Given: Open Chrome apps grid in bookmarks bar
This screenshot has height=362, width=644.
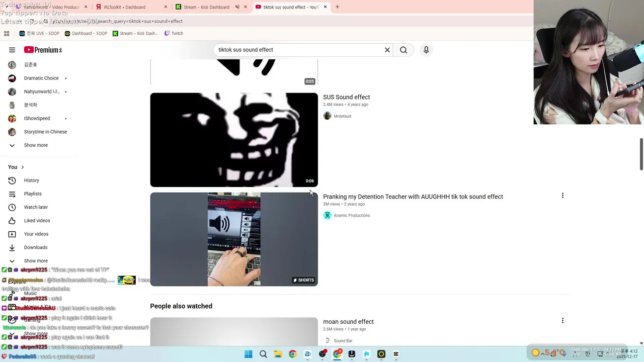Looking at the screenshot, I should click(7, 33).
